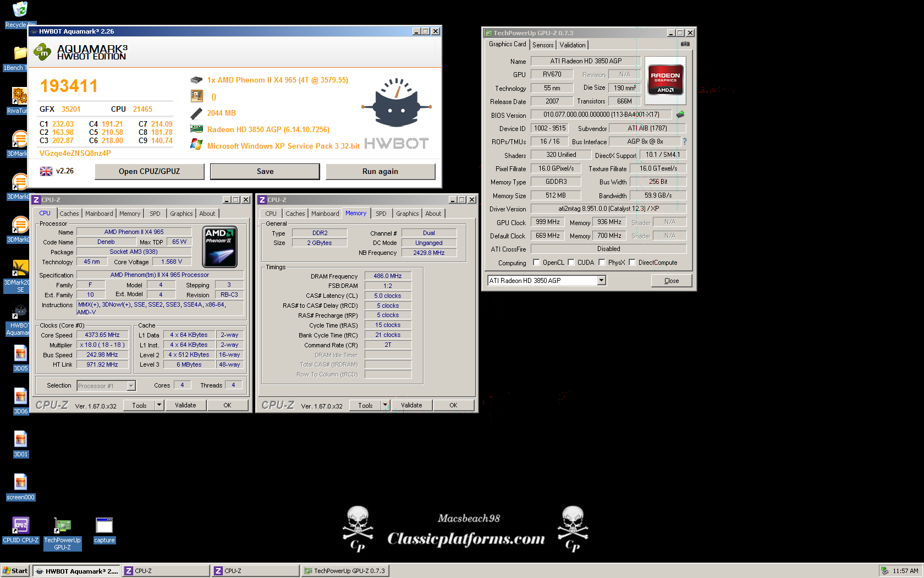Click the system tray icon near clock
Screen dimensions: 924x578
884,571
